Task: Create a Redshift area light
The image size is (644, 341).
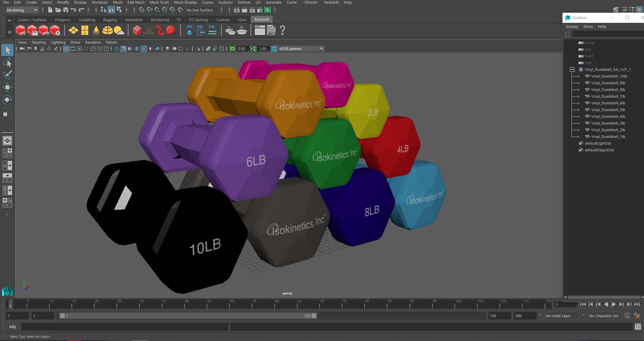Action: point(73,31)
